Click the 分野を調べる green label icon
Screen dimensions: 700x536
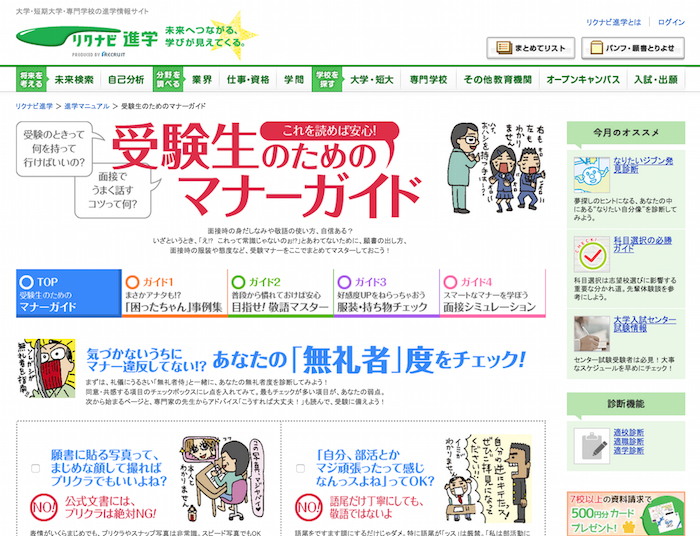coord(168,79)
